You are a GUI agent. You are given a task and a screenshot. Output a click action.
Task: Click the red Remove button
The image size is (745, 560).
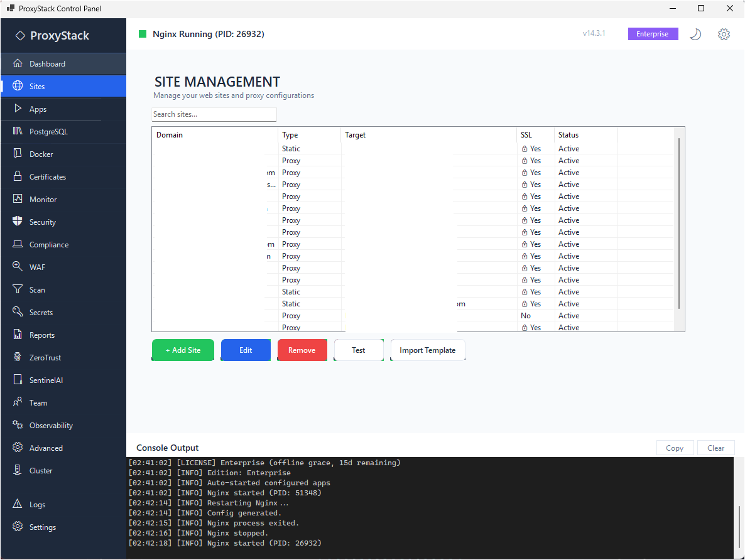(x=302, y=350)
